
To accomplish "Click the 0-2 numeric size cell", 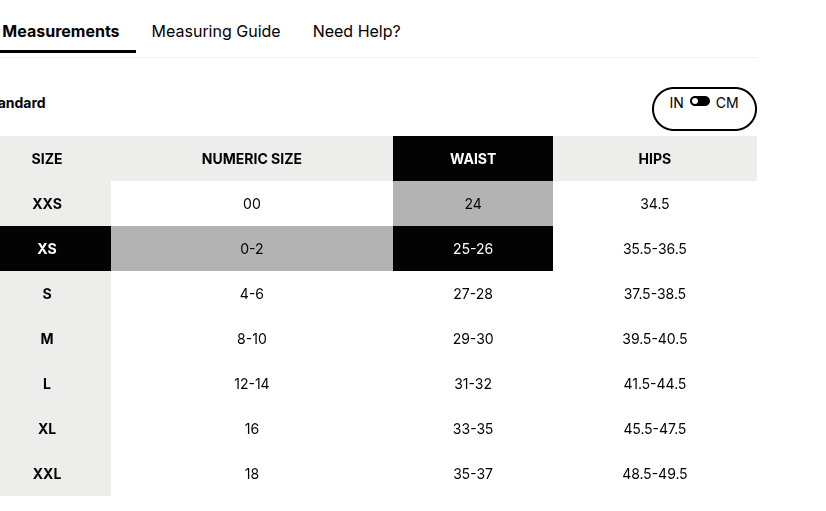I will pyautogui.click(x=252, y=249).
